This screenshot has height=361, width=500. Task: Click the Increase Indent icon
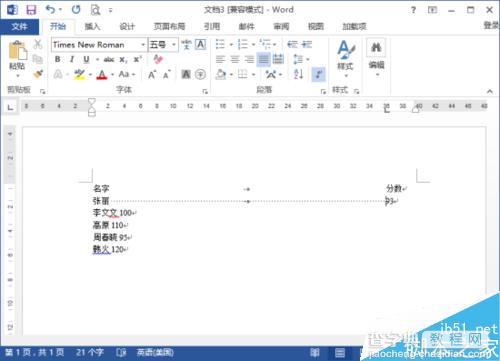(x=307, y=44)
